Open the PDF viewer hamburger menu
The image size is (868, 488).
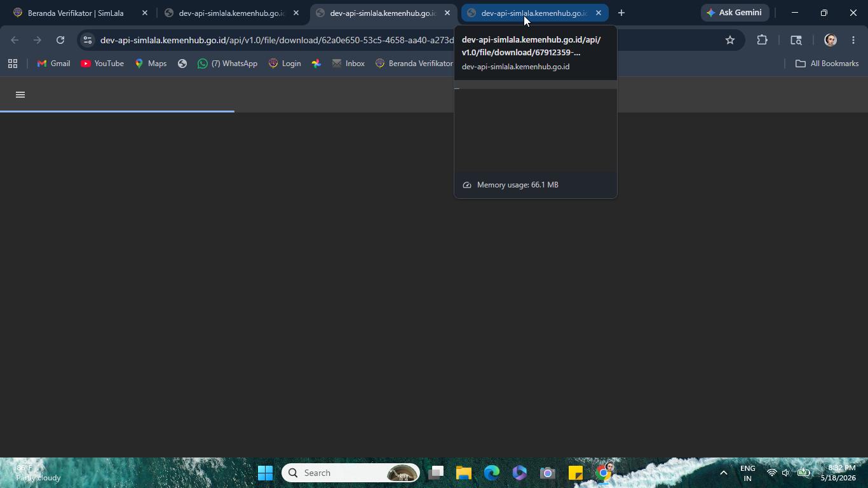coord(20,95)
